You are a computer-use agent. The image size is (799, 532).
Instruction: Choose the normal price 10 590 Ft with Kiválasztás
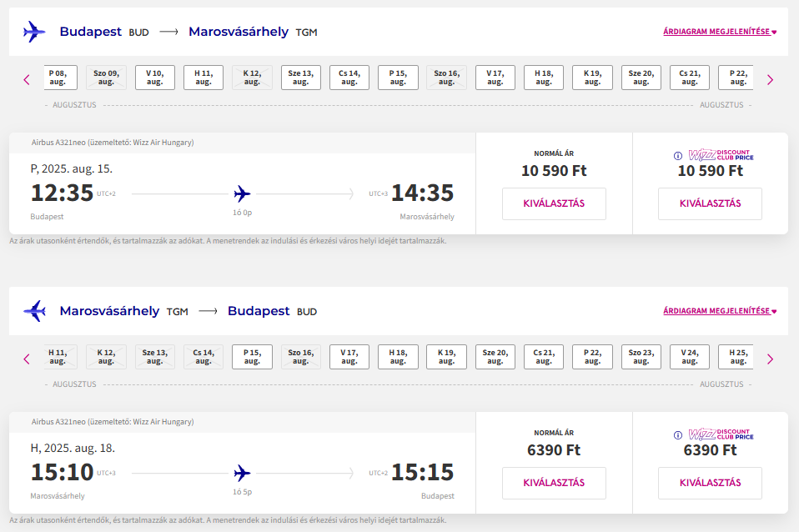[x=554, y=203]
